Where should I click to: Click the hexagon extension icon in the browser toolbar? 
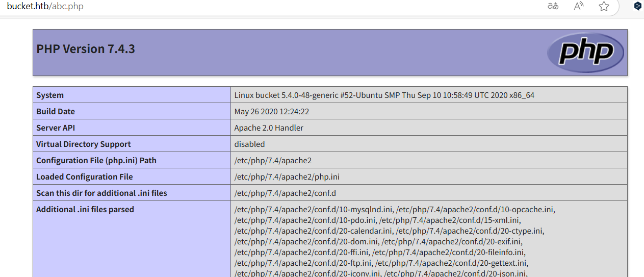[x=637, y=6]
